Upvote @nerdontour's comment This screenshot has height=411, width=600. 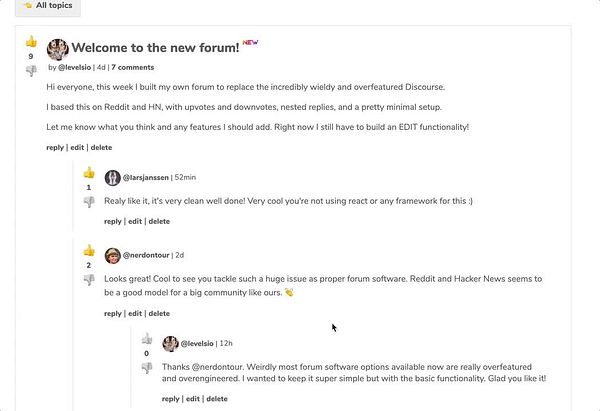click(89, 250)
